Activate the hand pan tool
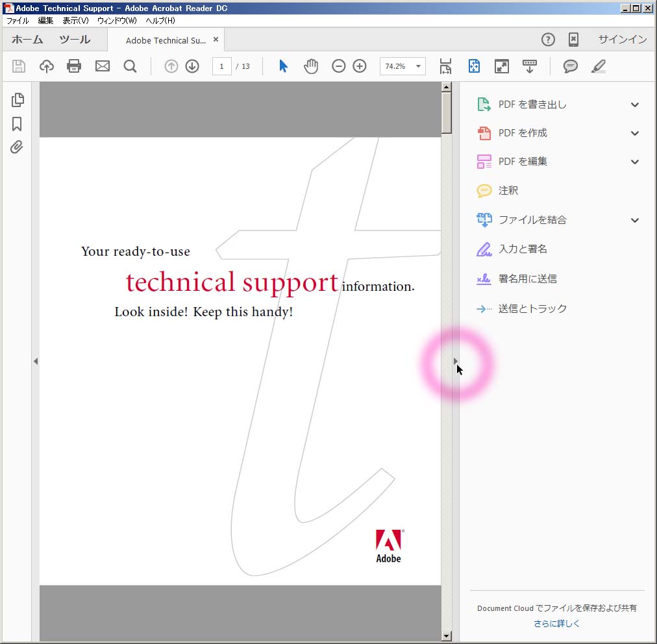This screenshot has height=644, width=657. click(311, 66)
